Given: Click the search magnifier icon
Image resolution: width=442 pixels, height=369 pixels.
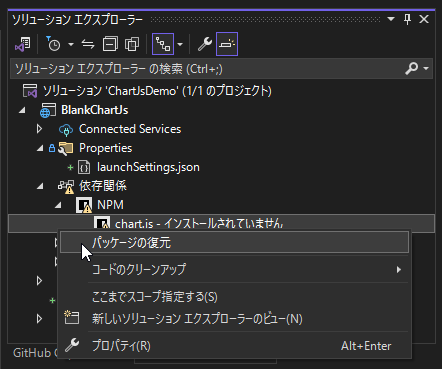Looking at the screenshot, I should coord(411,68).
